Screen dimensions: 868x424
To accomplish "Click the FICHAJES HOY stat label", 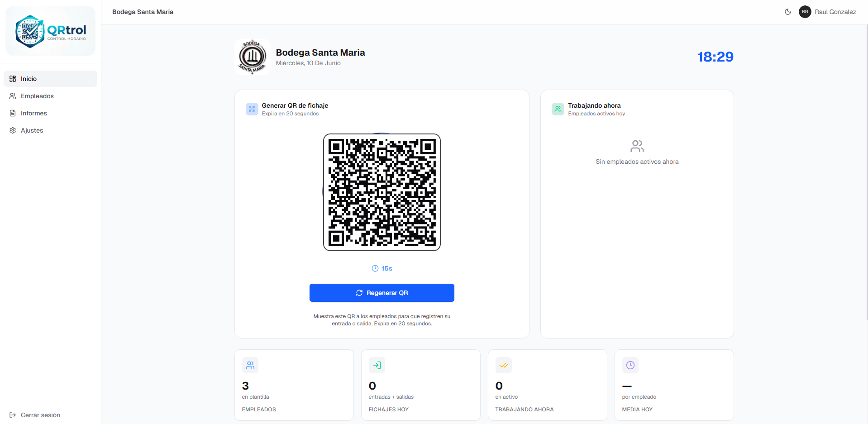I will point(388,410).
